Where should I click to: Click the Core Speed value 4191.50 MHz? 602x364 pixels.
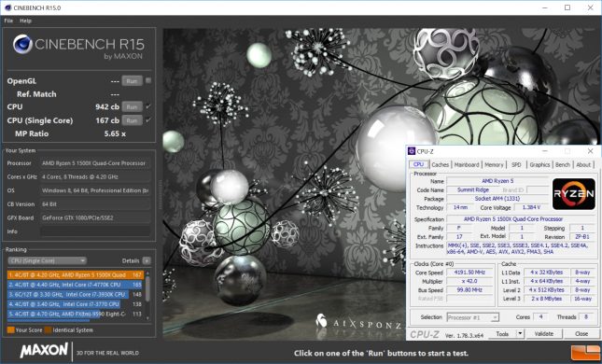click(469, 273)
